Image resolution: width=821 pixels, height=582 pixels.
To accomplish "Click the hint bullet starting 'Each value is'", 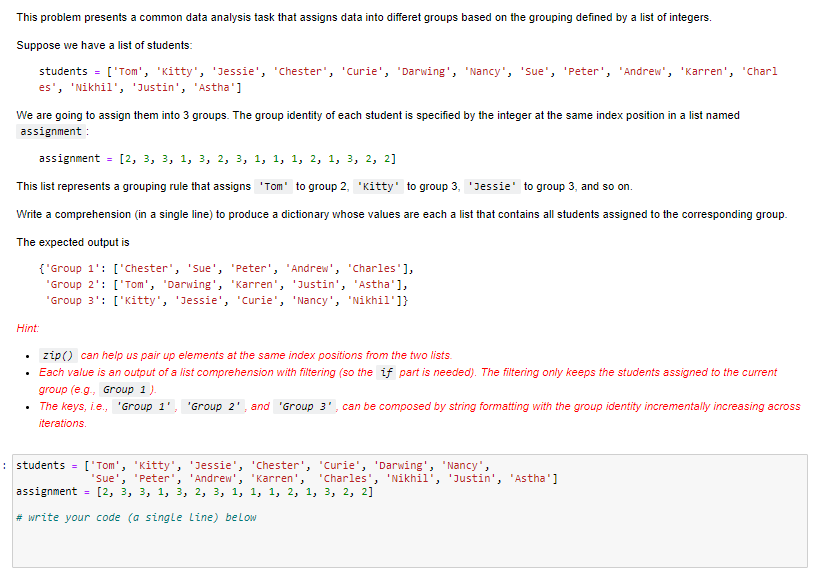I will [x=408, y=380].
